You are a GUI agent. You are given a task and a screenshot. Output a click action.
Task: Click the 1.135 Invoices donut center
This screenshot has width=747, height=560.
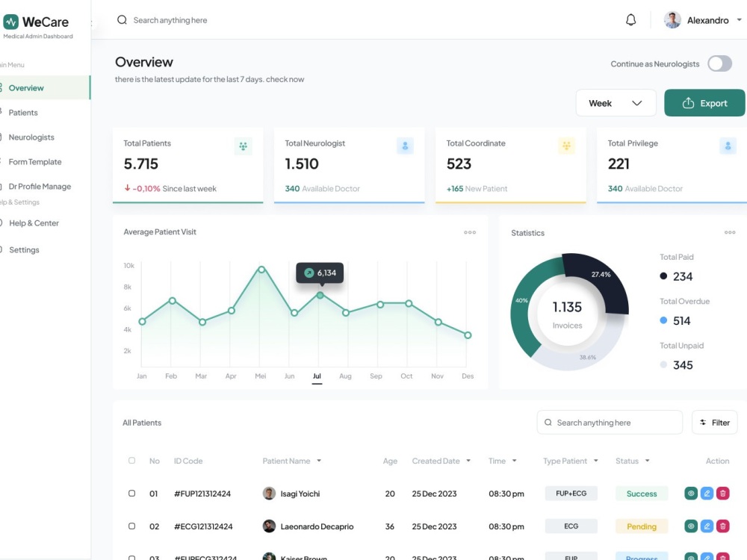pos(568,314)
